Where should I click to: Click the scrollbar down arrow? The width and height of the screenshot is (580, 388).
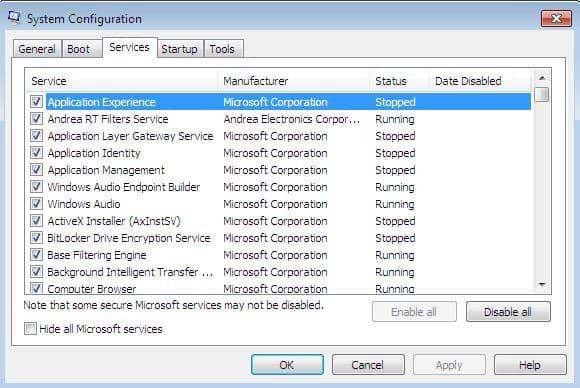click(x=542, y=284)
